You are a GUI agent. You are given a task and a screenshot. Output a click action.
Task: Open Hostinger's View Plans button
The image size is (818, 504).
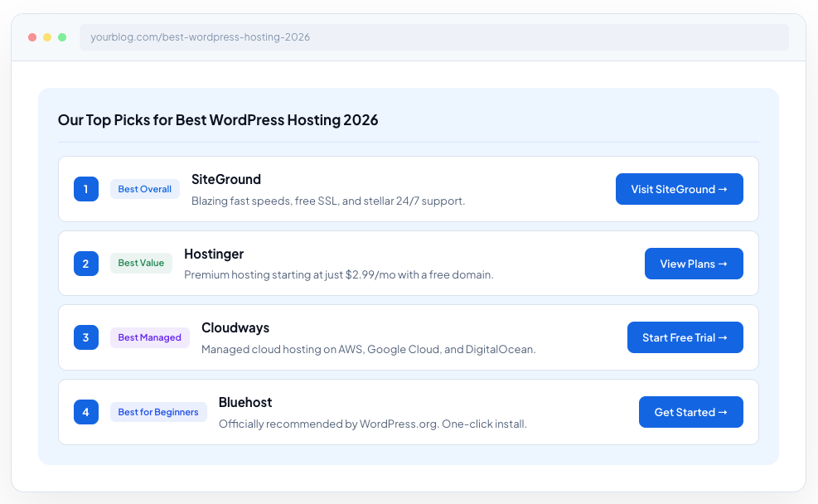(x=694, y=264)
